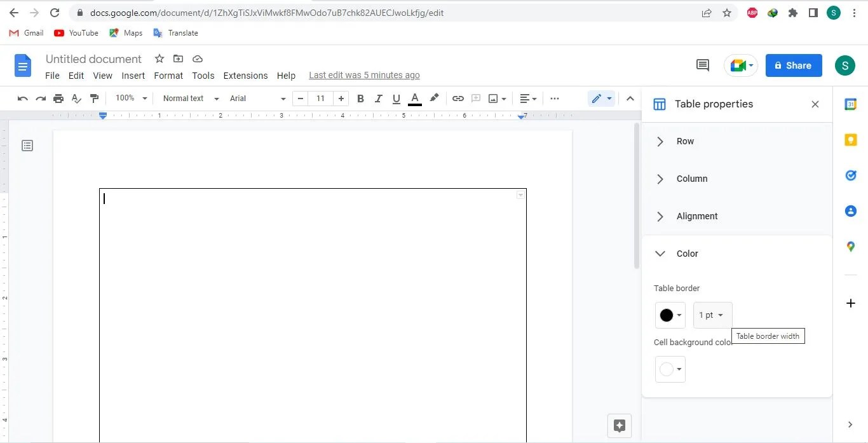The image size is (868, 443).
Task: Toggle bold formatting
Action: pyautogui.click(x=360, y=99)
